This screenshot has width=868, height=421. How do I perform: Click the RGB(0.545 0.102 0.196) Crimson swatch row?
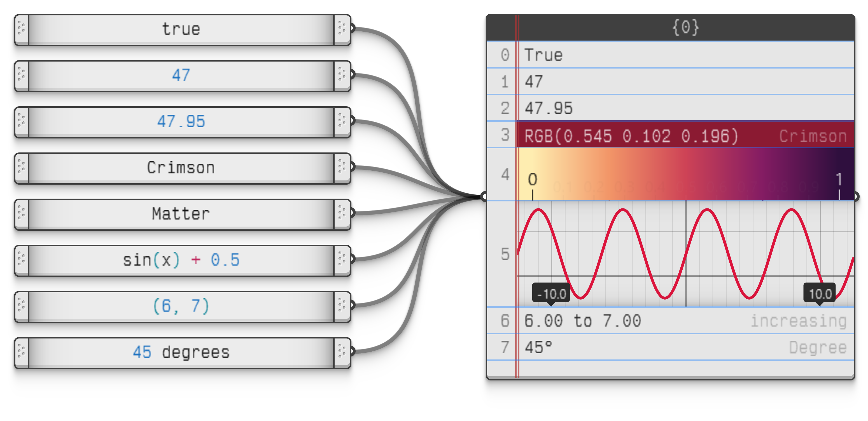(685, 135)
